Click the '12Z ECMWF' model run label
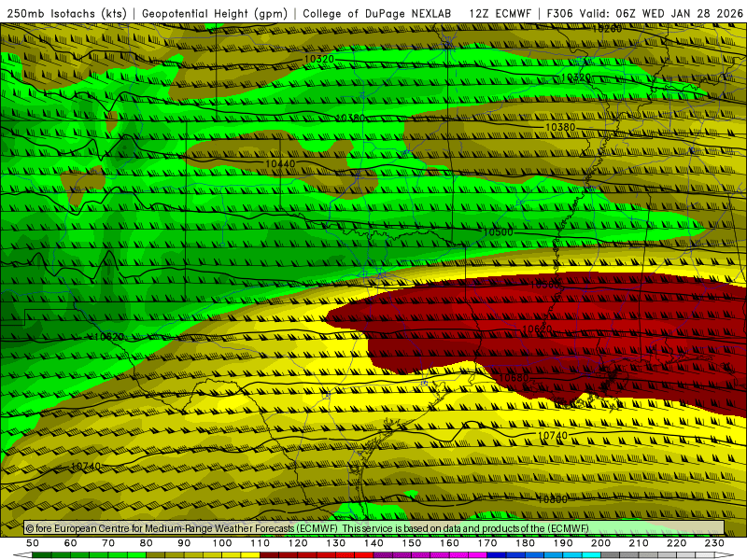Screen dimensions: 747x560 (500, 13)
